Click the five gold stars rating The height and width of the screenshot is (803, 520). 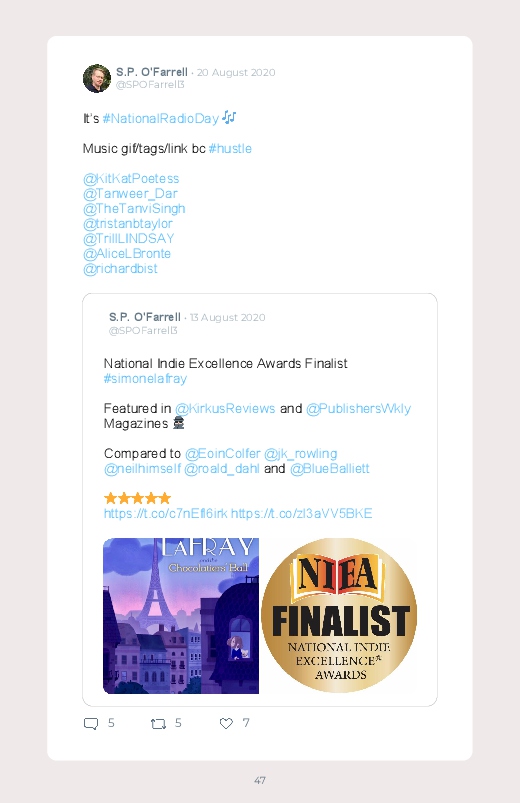pyautogui.click(x=137, y=498)
